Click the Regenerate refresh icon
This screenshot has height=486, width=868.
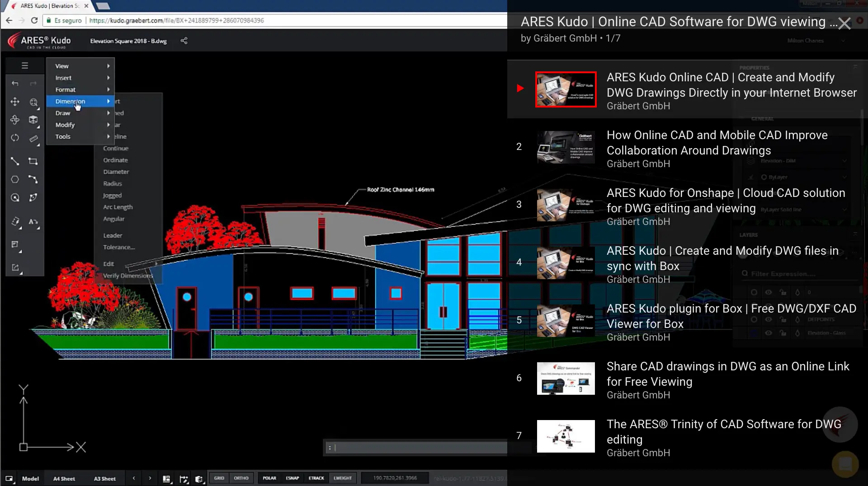(x=15, y=138)
